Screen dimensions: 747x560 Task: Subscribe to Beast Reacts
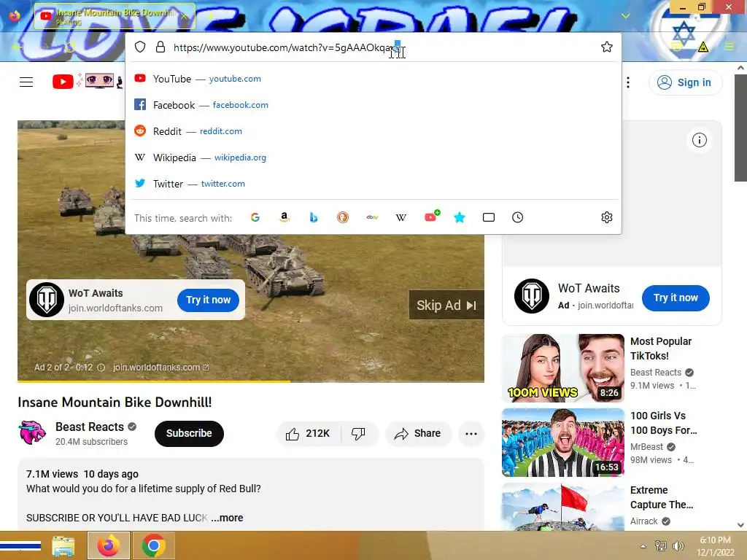tap(189, 433)
